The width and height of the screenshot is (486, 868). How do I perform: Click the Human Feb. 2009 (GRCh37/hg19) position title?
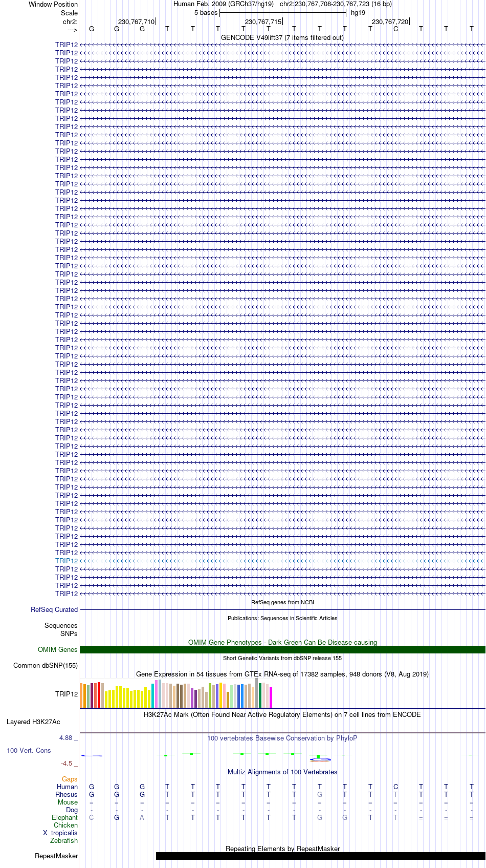click(x=224, y=4)
